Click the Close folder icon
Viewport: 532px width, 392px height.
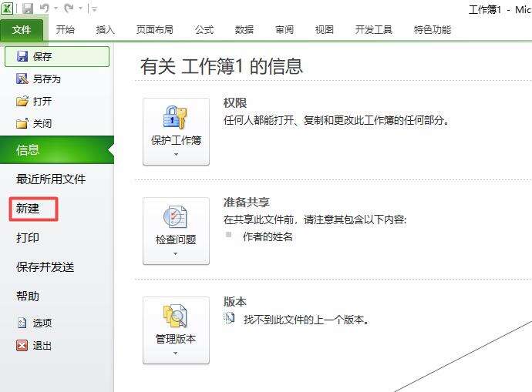[x=22, y=123]
